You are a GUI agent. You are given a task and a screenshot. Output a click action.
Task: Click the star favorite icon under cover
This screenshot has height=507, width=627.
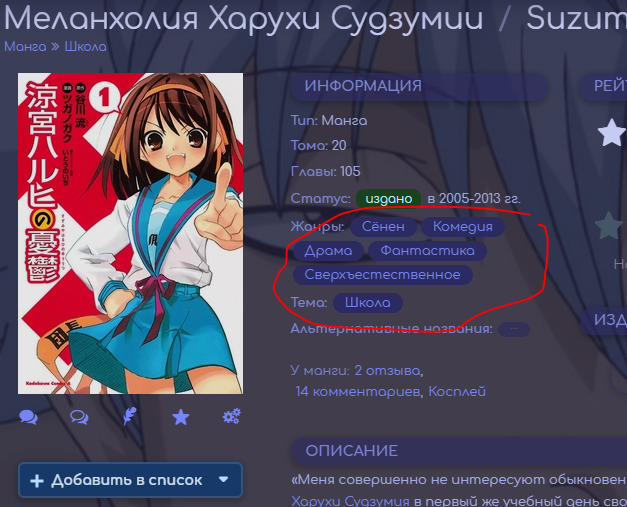click(x=181, y=417)
